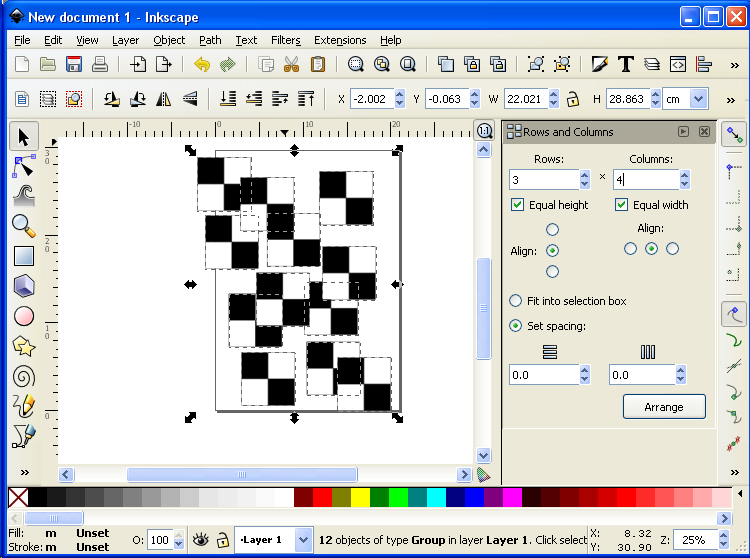Viewport: 750px width, 558px height.
Task: Select the Ellipse circle tool
Action: (x=23, y=316)
